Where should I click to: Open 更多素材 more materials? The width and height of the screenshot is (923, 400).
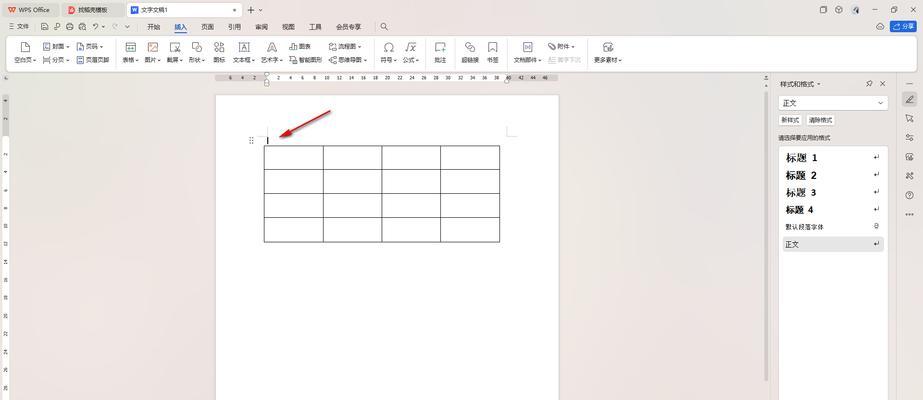(x=608, y=53)
